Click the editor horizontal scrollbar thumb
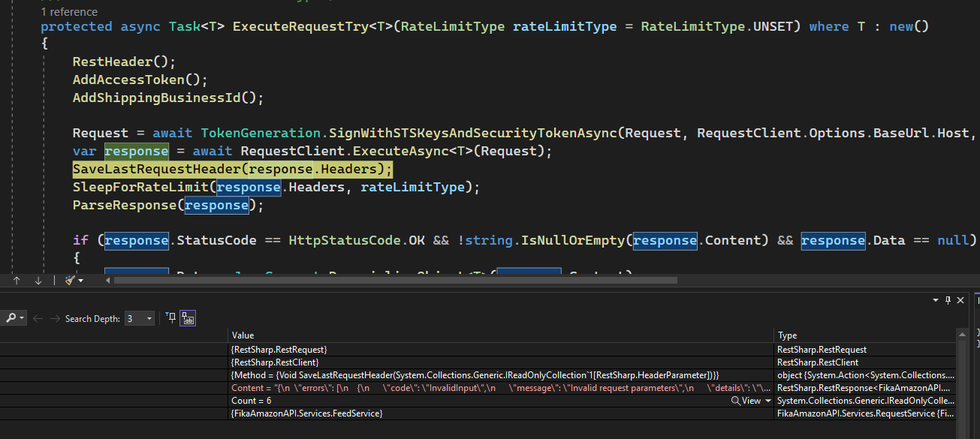Image resolution: width=980 pixels, height=439 pixels. [395, 280]
